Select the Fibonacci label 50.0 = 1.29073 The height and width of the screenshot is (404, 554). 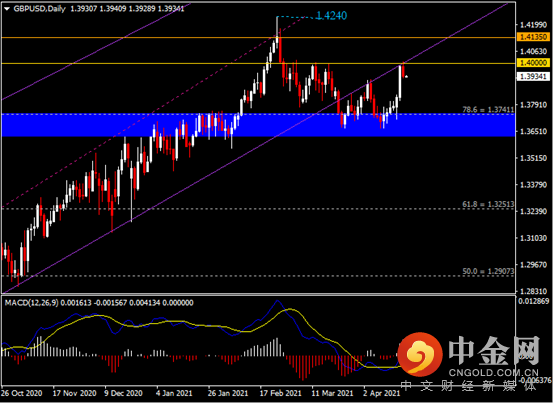488,271
